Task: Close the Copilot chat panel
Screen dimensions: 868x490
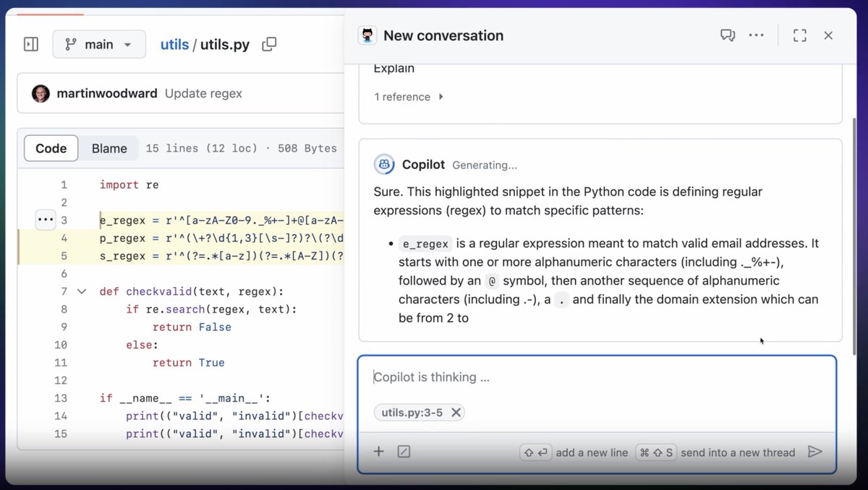Action: [829, 35]
